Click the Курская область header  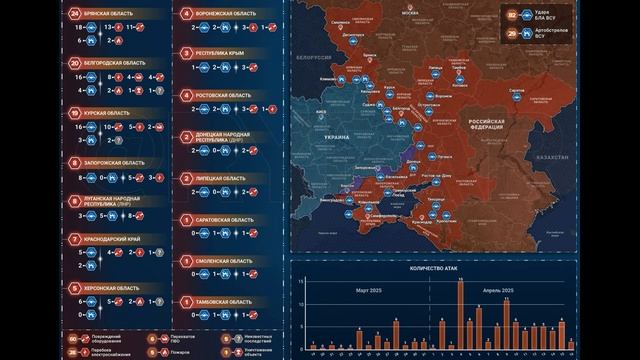coord(107,113)
